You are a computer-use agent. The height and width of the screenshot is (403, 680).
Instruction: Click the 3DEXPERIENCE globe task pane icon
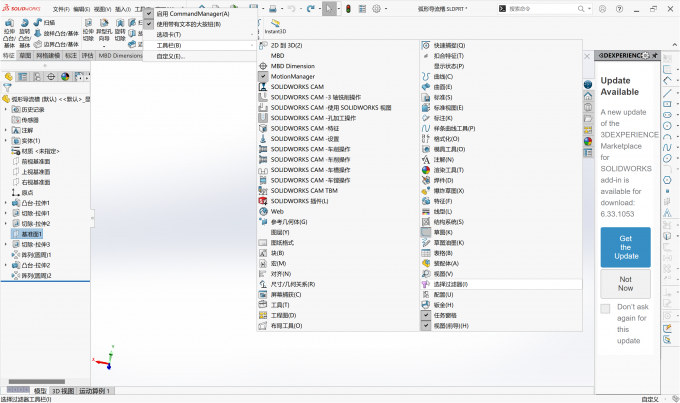coord(588,85)
